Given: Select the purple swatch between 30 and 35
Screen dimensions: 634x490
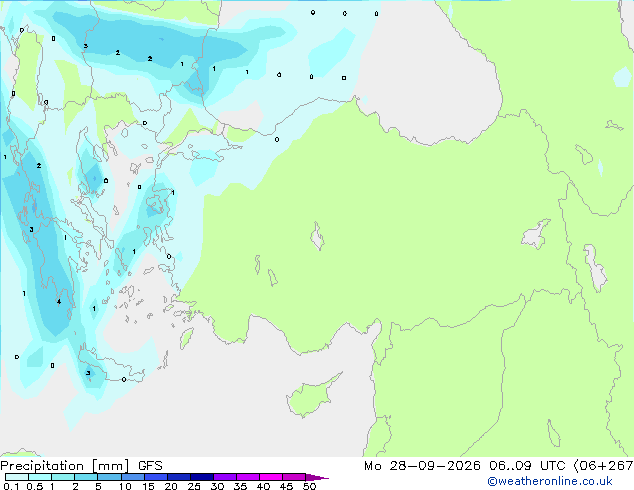Looking at the screenshot, I should coord(225,477).
